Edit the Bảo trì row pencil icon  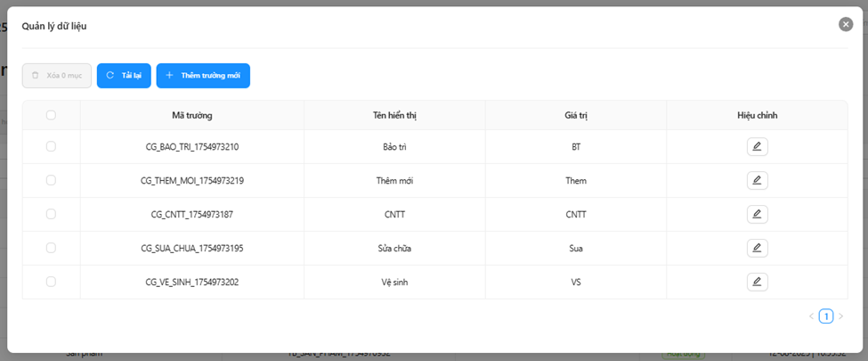pyautogui.click(x=757, y=147)
